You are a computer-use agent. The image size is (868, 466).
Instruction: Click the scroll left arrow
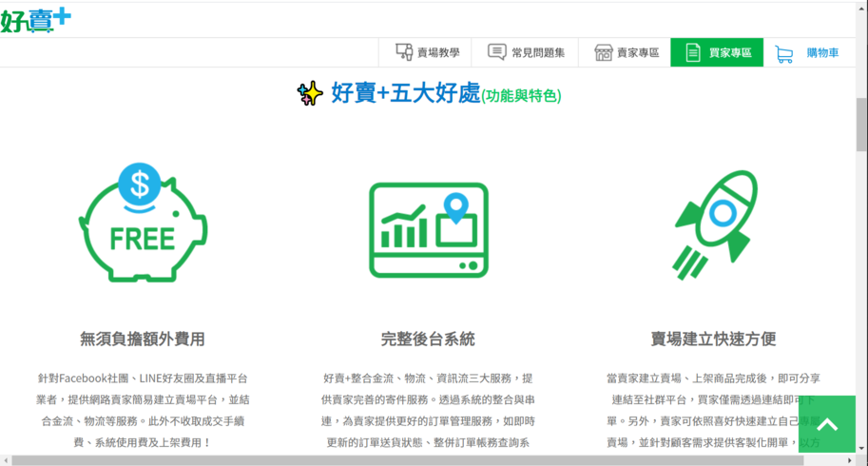point(6,460)
